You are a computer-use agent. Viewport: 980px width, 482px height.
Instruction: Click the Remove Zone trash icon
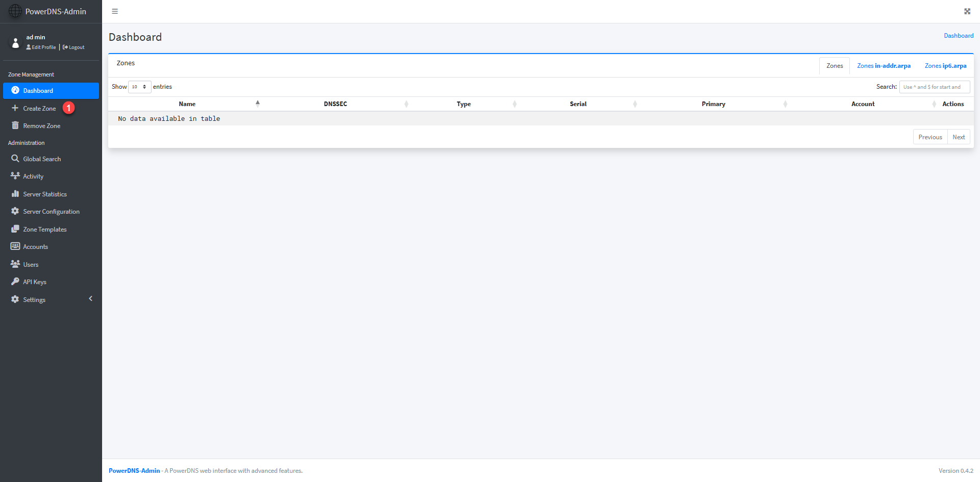point(15,125)
